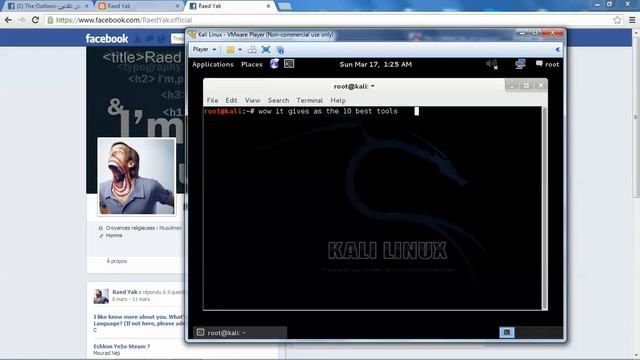Image resolution: width=640 pixels, height=360 pixels.
Task: Click the Facebook logo
Action: click(107, 39)
